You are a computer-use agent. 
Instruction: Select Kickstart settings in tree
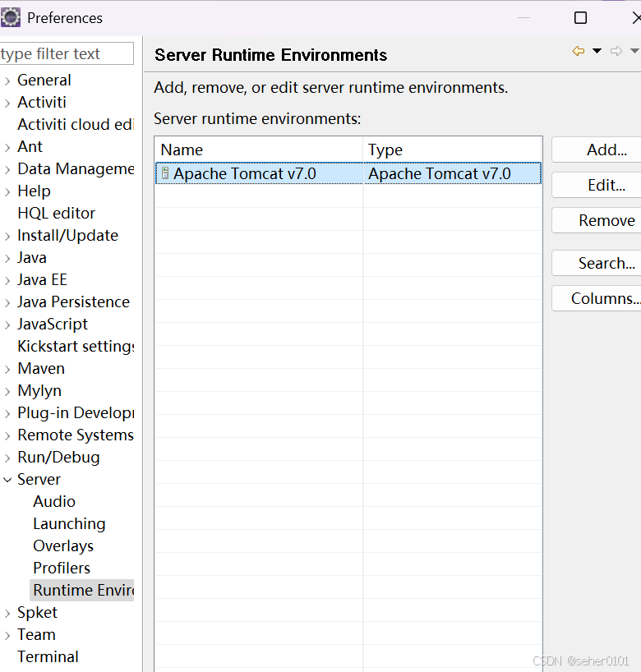point(76,347)
